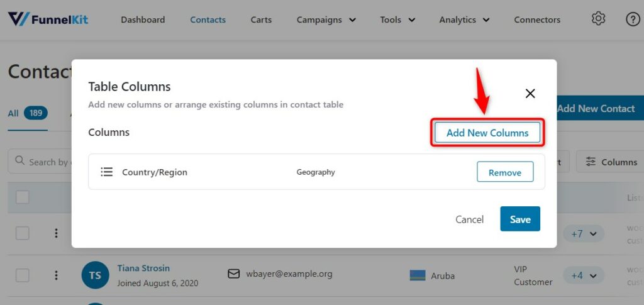Image resolution: width=644 pixels, height=305 pixels.
Task: Expand the +4 tags dropdown
Action: coord(584,275)
